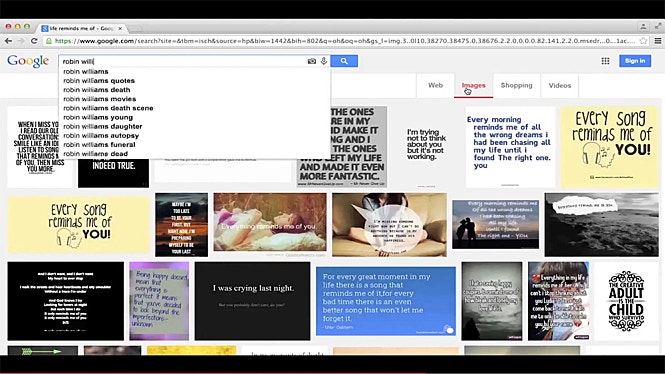Open search by image camera icon
Image resolution: width=665 pixels, height=374 pixels.
312,61
